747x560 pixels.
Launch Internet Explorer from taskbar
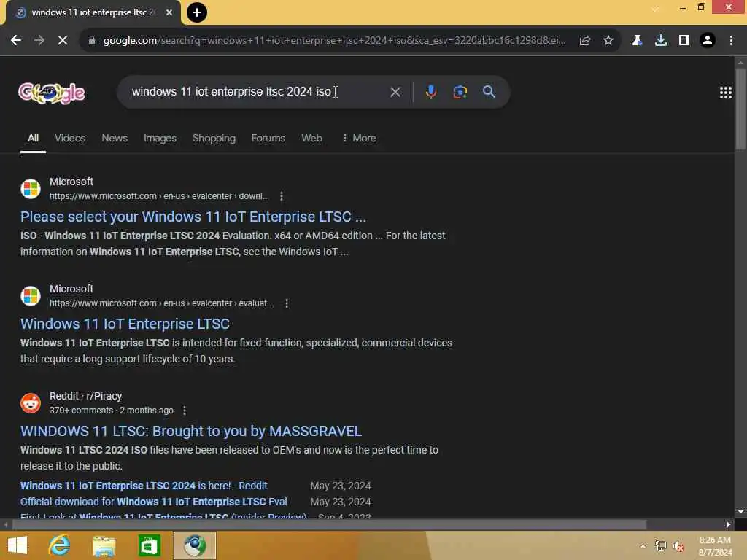point(60,545)
